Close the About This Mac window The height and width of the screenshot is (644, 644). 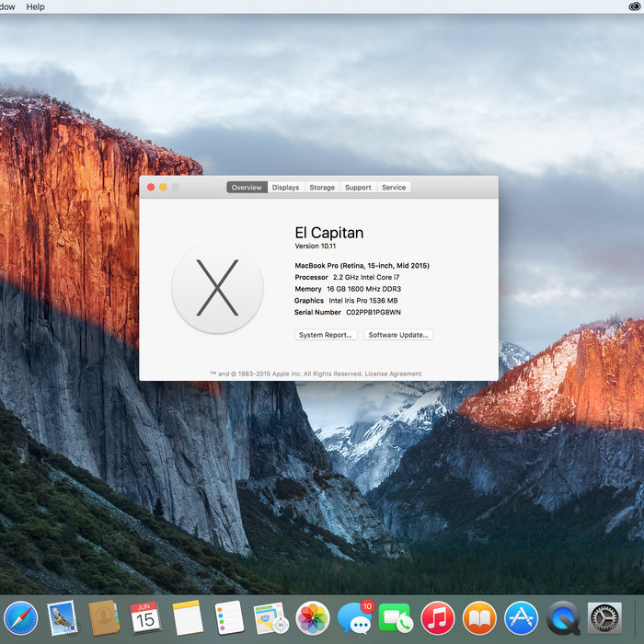coord(151,188)
